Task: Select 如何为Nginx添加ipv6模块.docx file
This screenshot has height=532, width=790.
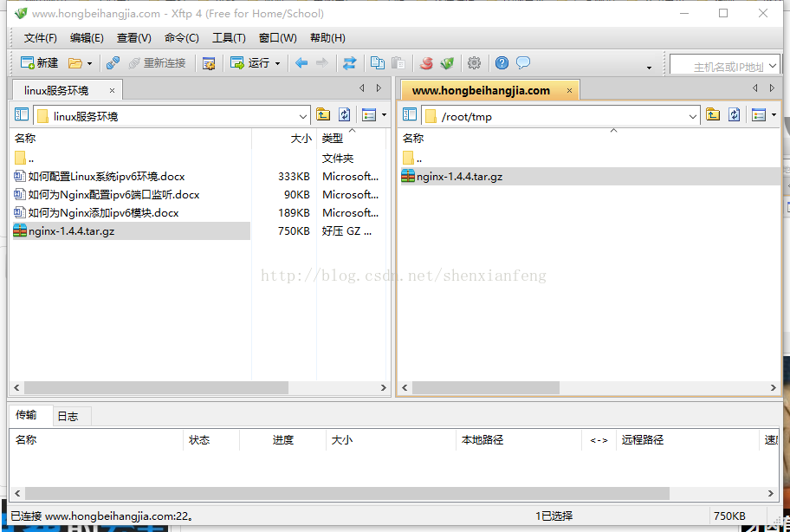Action: pos(97,212)
